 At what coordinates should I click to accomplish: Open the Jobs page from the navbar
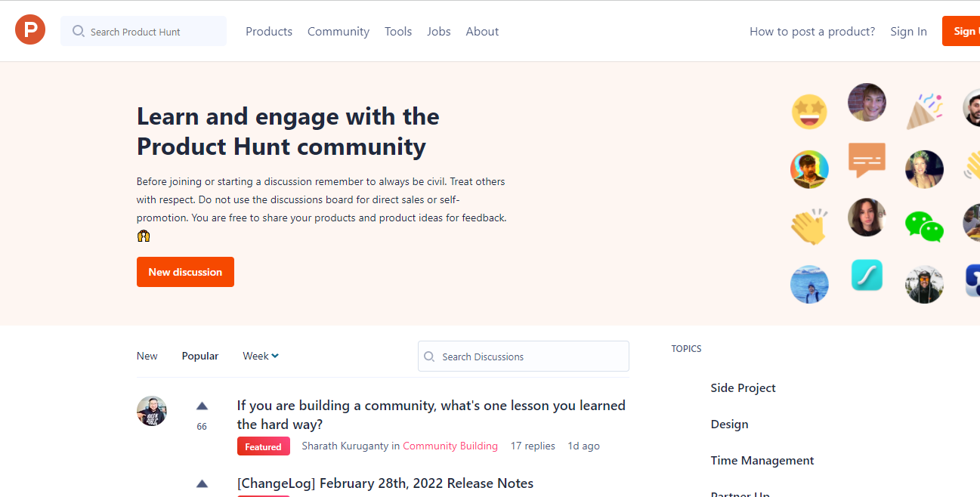point(438,31)
